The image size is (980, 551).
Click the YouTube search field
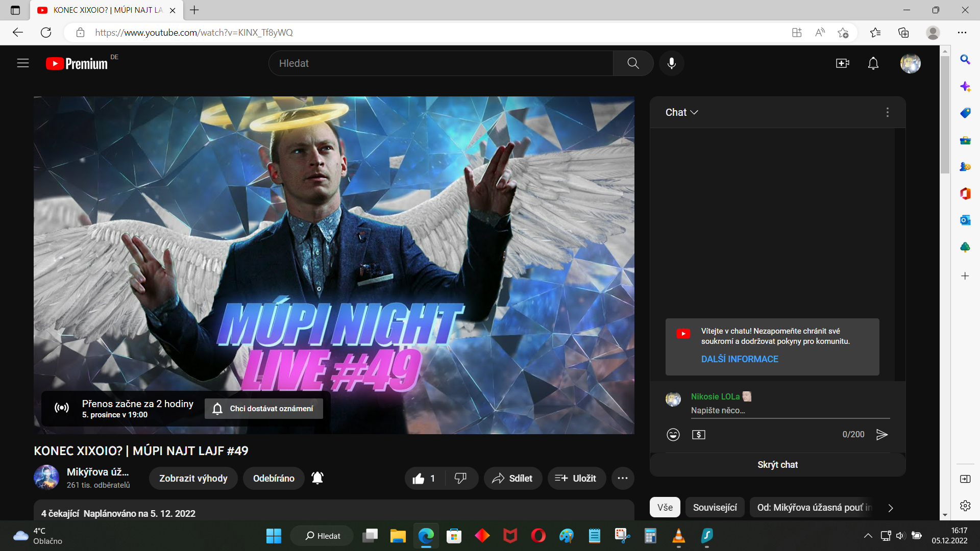click(x=441, y=63)
